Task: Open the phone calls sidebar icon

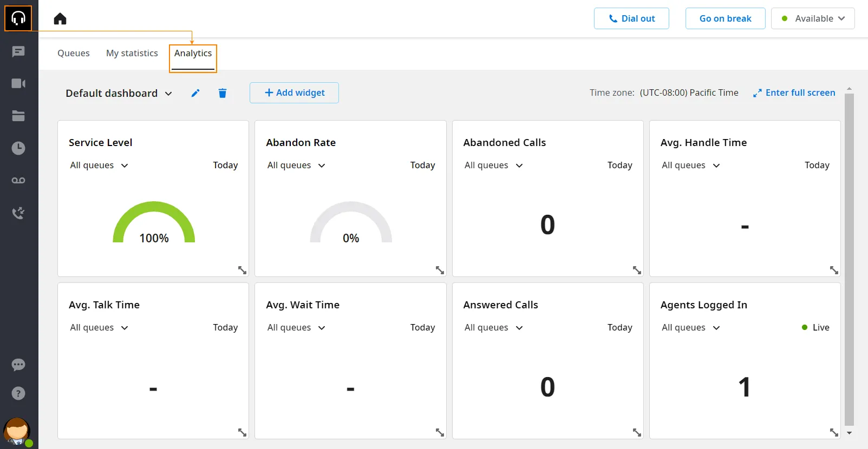Action: pos(18,213)
